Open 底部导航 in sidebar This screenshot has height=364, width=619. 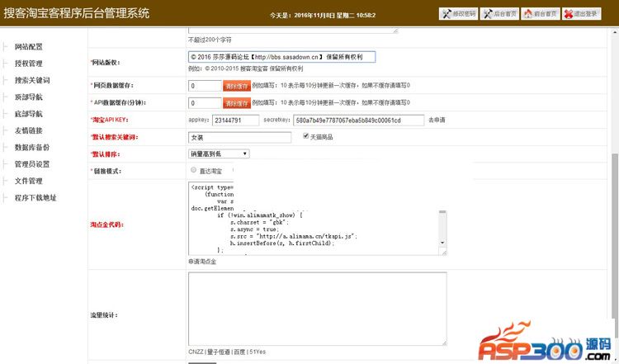(x=28, y=114)
